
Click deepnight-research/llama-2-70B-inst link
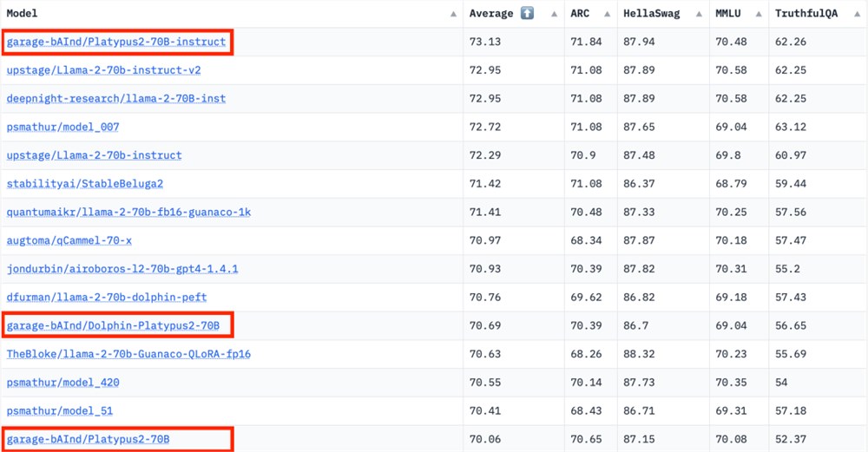[x=116, y=99]
